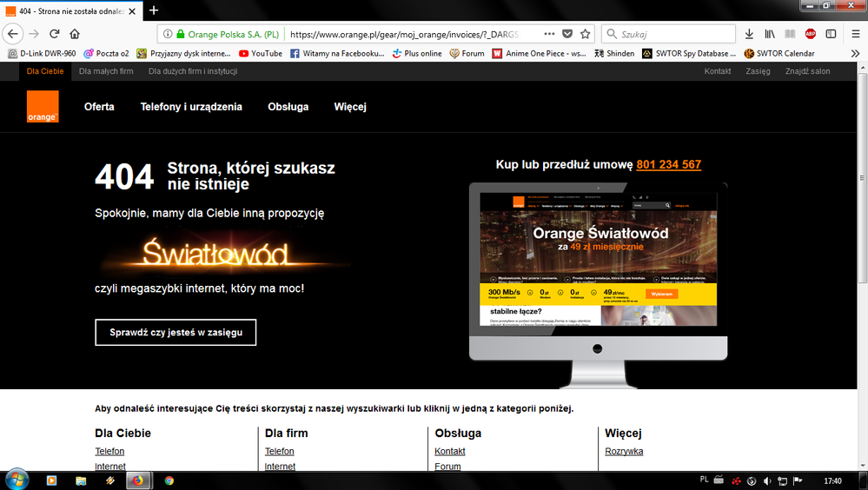
Task: Go to the browser home page icon
Action: 75,34
